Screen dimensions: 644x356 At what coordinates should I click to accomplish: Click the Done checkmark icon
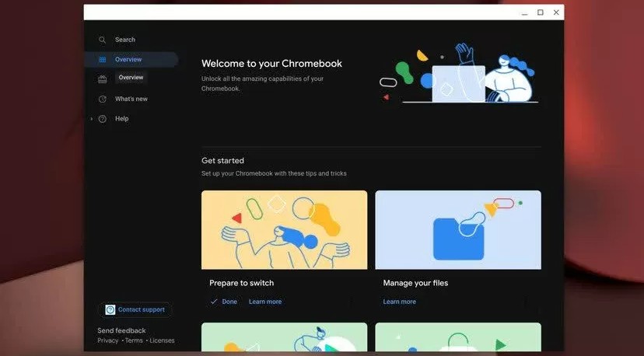(214, 302)
